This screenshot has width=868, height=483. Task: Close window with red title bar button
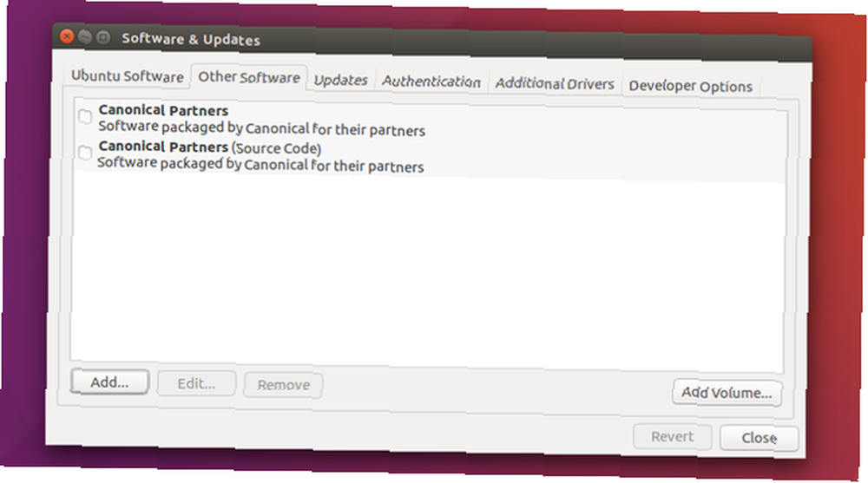pyautogui.click(x=67, y=36)
